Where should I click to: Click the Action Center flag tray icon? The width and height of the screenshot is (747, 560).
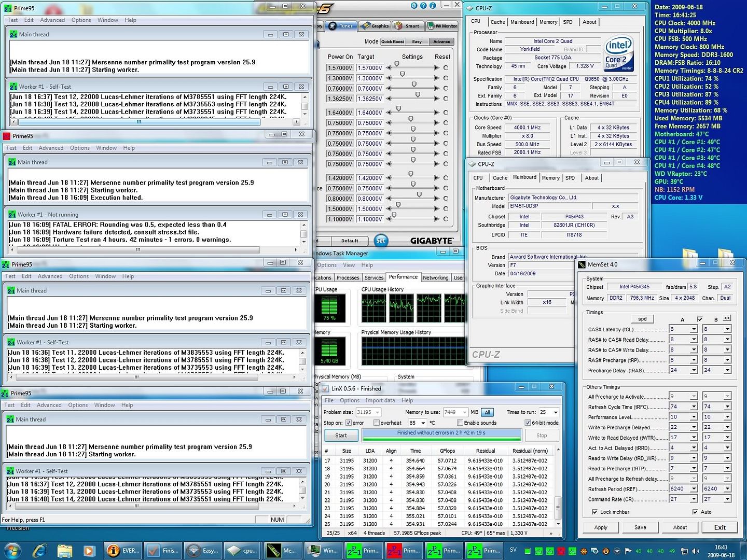tap(628, 551)
